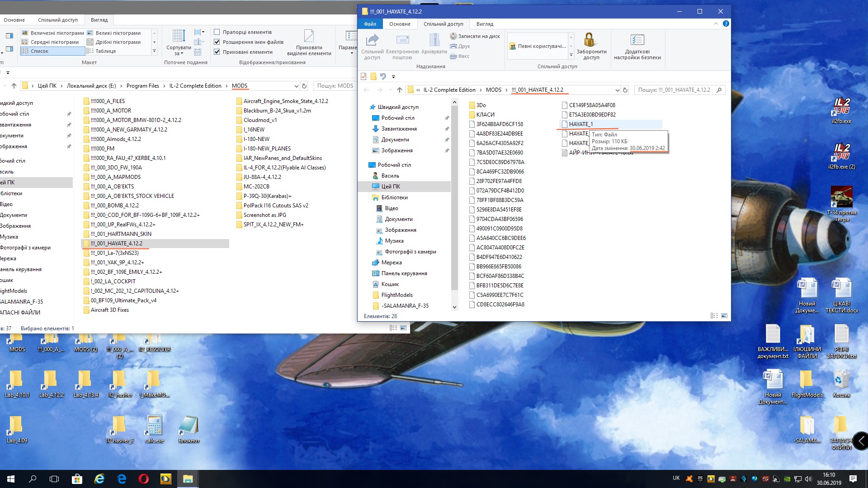Expand address bar history dropdown in HAYATE window

pos(617,90)
